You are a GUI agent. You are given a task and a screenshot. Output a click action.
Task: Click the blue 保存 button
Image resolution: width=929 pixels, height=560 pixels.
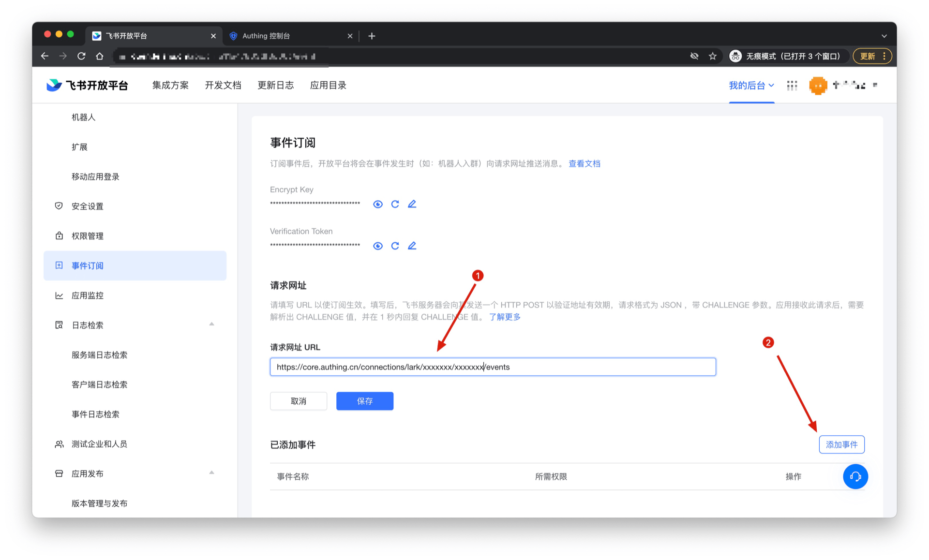click(x=364, y=401)
